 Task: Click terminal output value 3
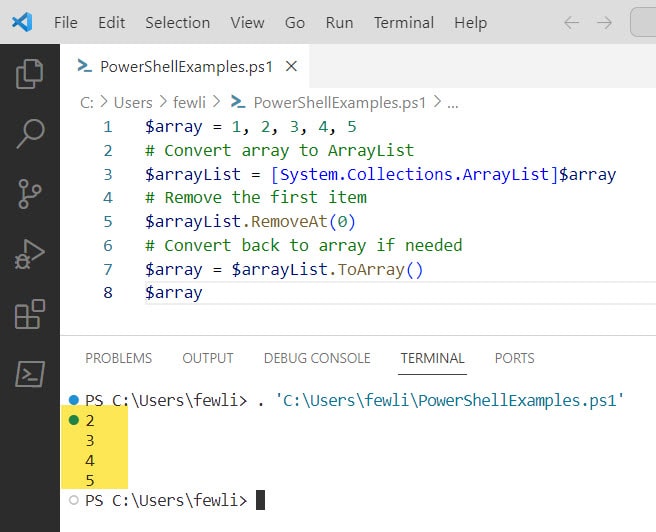click(90, 440)
